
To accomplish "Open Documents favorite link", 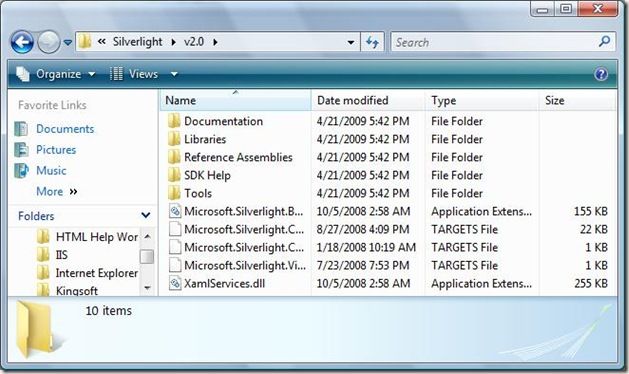I will point(65,129).
